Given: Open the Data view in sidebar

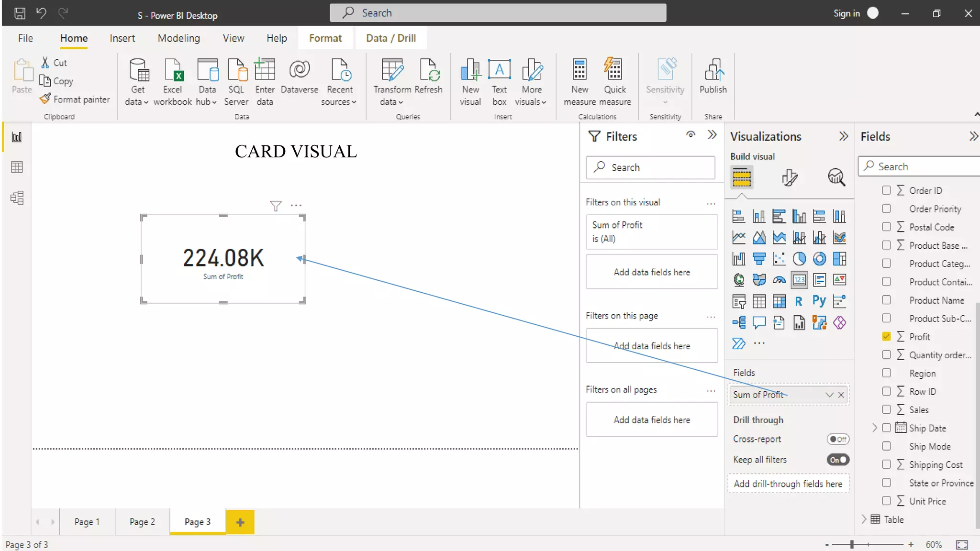Looking at the screenshot, I should [x=17, y=167].
